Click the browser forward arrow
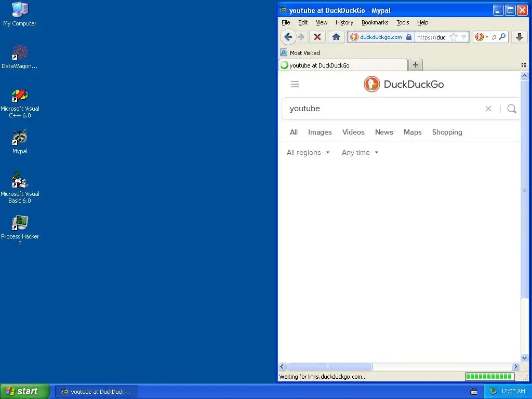532x399 pixels. point(301,37)
